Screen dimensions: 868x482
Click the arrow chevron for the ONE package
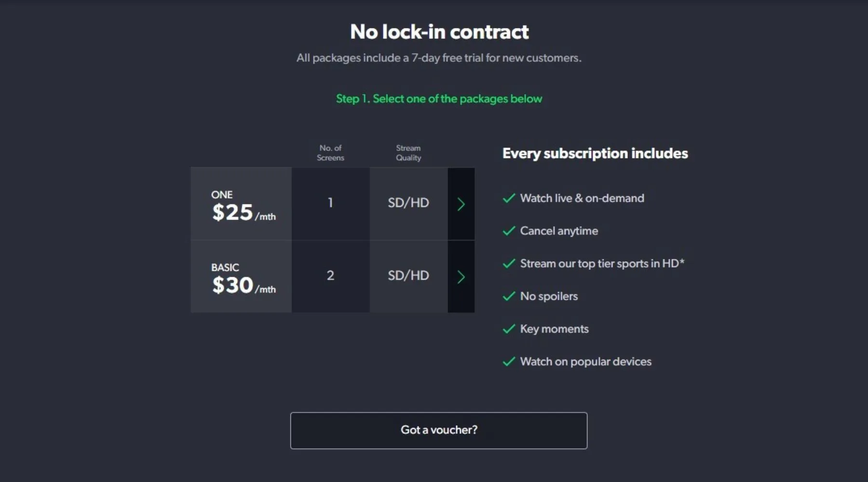point(461,204)
